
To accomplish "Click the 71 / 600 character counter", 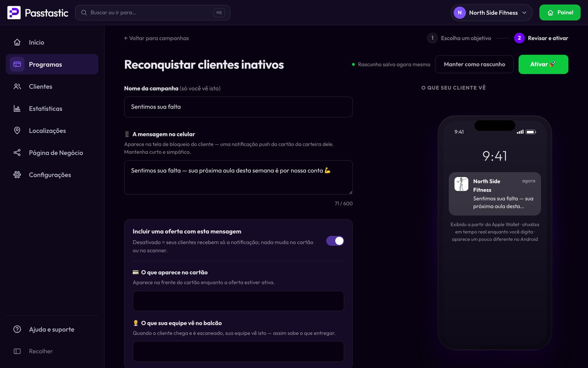I will click(343, 204).
